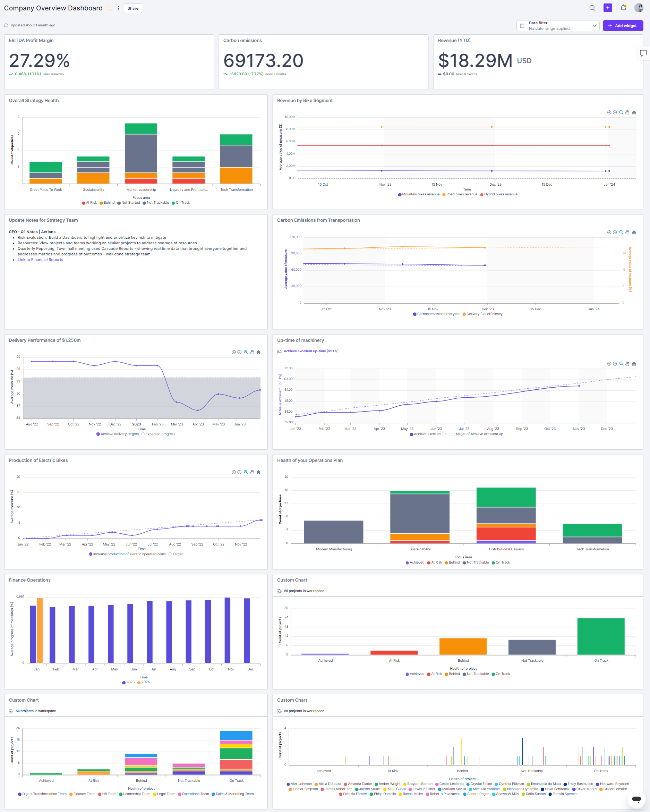Click the Add widget button

coord(623,26)
